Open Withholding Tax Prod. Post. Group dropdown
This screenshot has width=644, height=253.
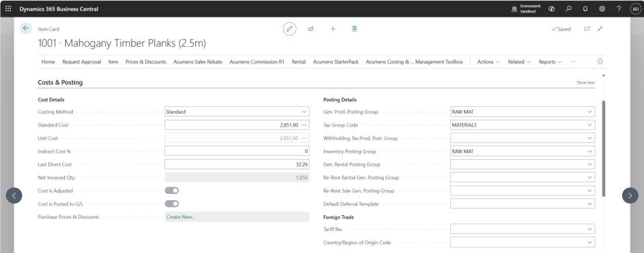[x=590, y=138]
